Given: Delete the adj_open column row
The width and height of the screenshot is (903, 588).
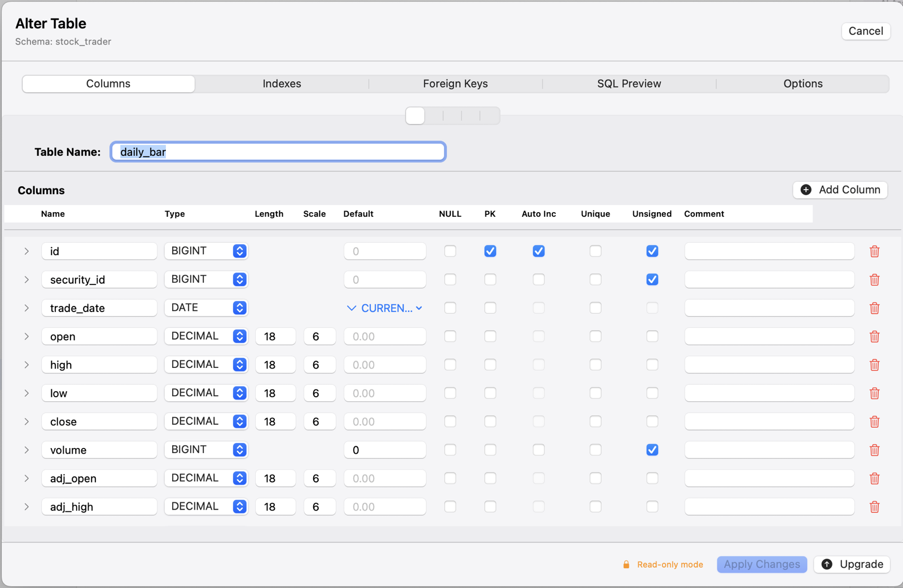Looking at the screenshot, I should [x=874, y=479].
